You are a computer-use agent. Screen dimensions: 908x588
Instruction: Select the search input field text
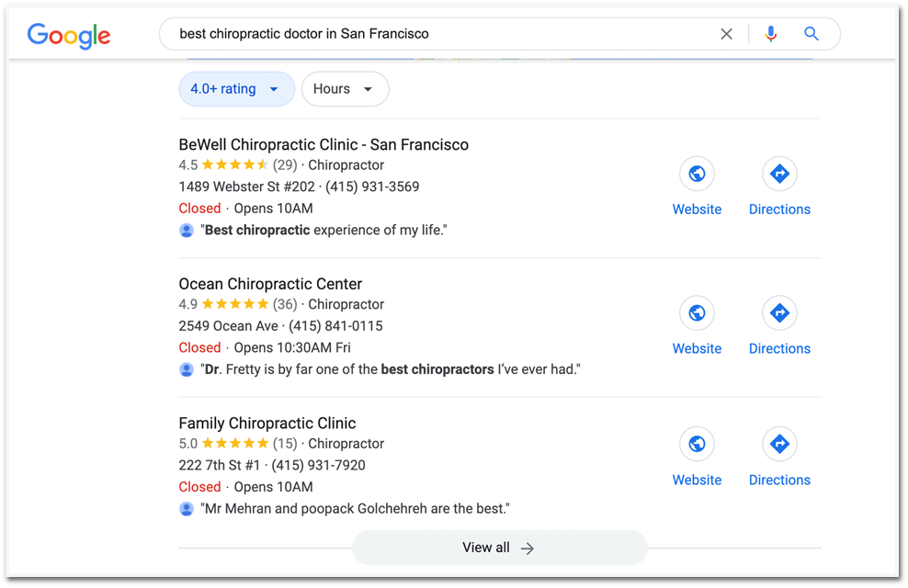click(303, 33)
